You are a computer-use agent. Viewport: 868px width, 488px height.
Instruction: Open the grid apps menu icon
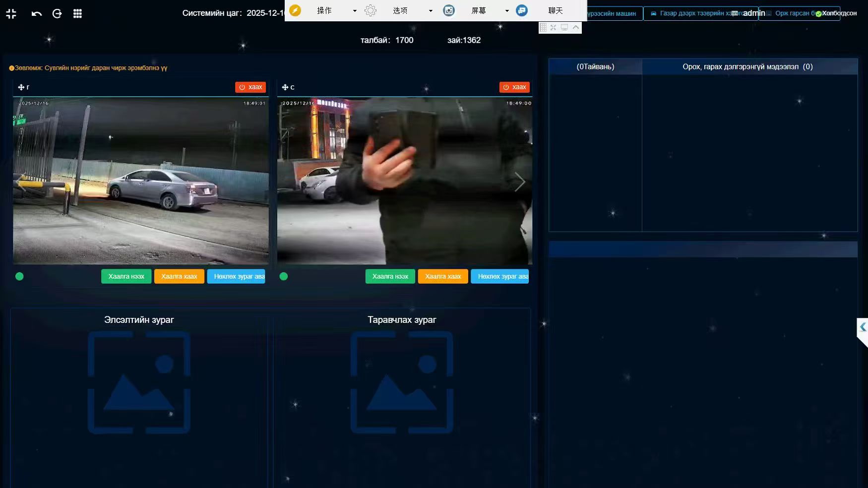click(77, 13)
